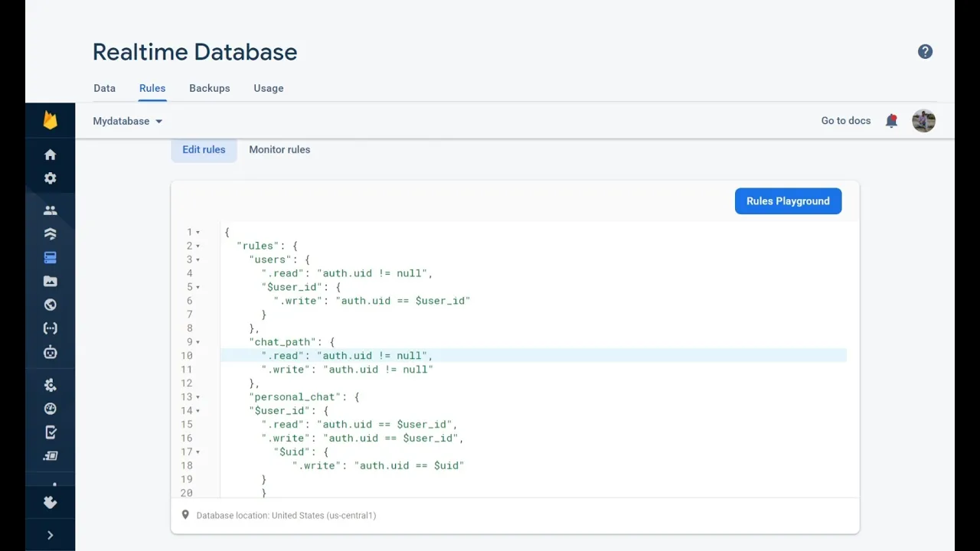980x551 pixels.
Task: Open Extensions icon near sidebar bottom
Action: coord(51,503)
